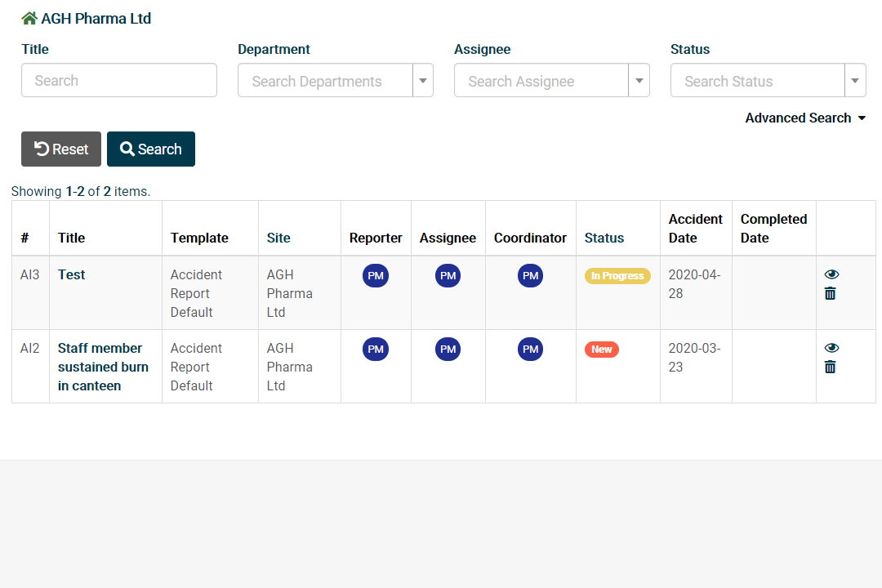Focus the Title search input
Screen dimensions: 882x588
119,80
